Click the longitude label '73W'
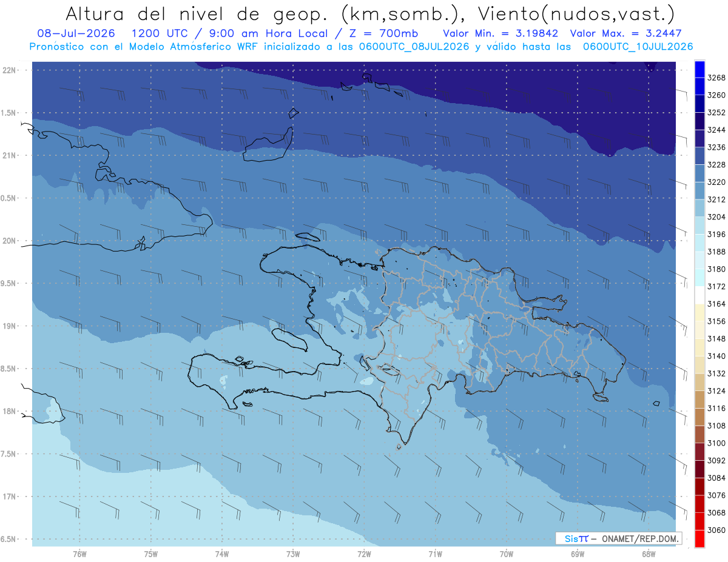Image resolution: width=728 pixels, height=562 pixels. point(293,555)
